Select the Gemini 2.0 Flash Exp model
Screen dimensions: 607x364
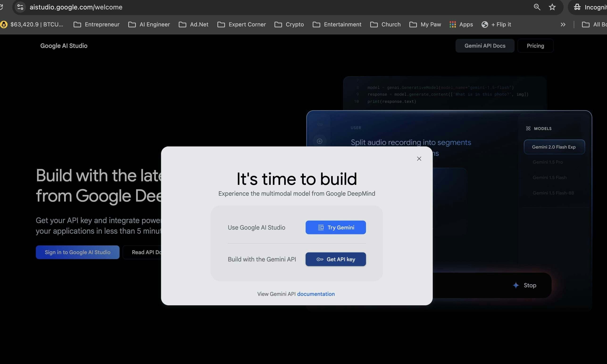[554, 147]
